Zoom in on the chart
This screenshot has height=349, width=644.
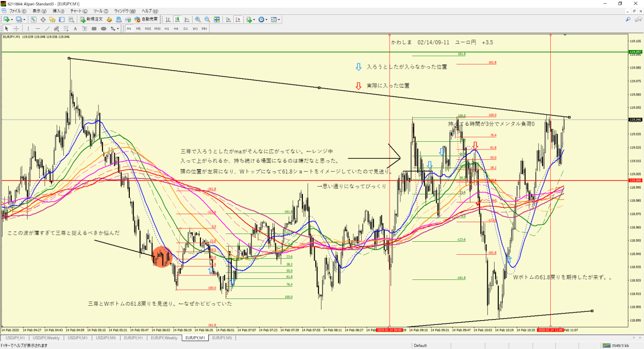(197, 20)
